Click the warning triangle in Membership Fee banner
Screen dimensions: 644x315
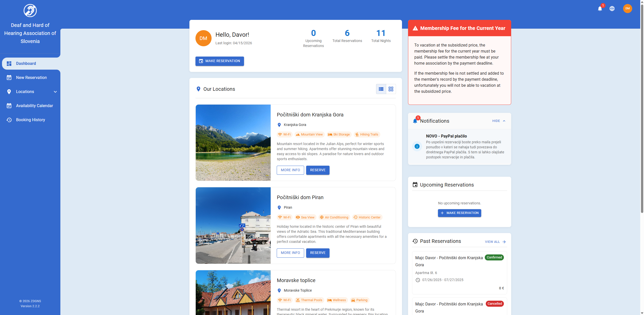(415, 28)
